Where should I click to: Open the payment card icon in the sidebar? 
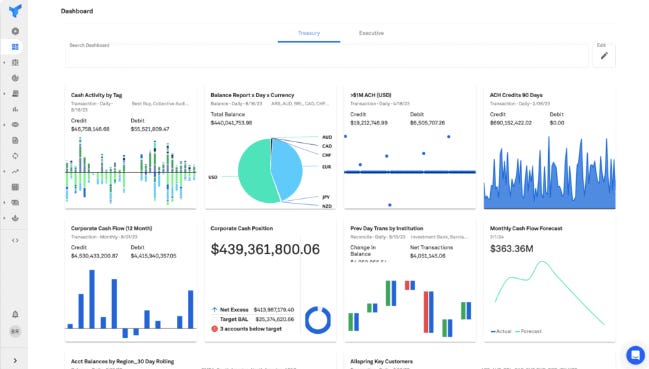tap(15, 203)
